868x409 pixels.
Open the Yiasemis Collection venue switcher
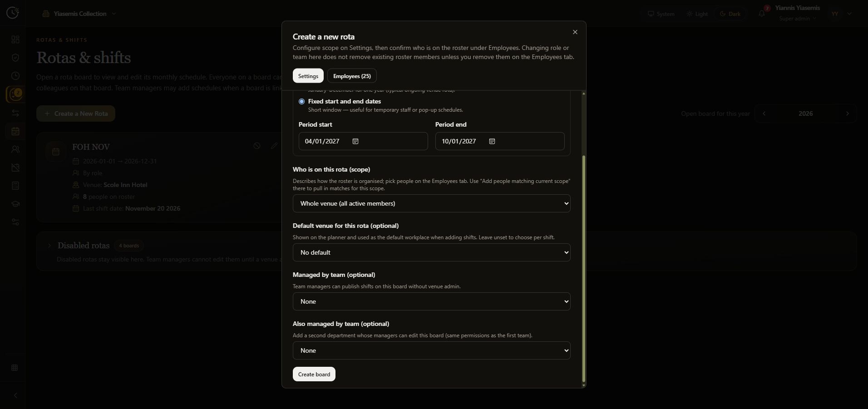[x=79, y=14]
